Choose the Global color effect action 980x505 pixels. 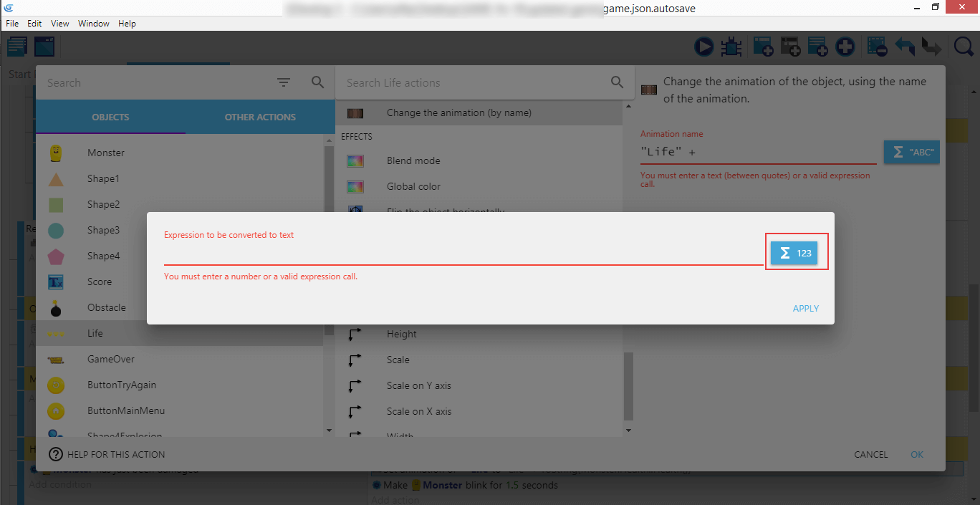coord(413,186)
